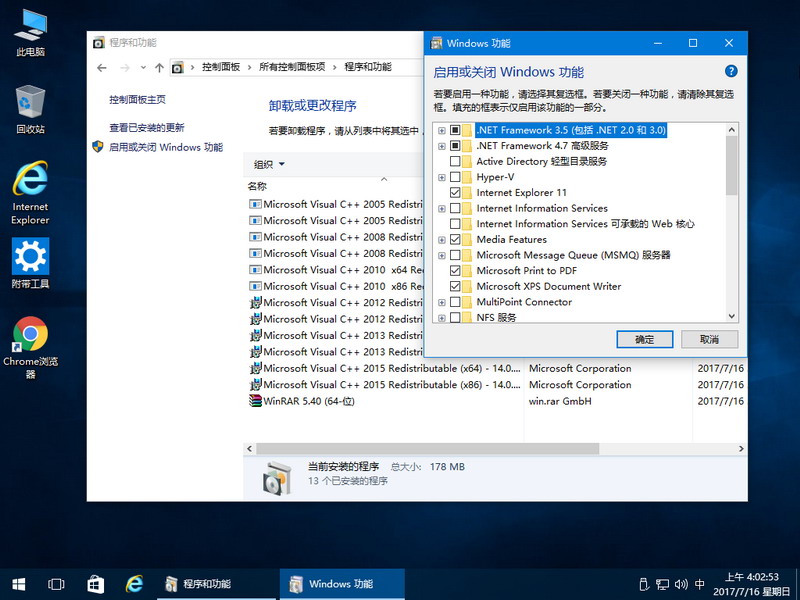This screenshot has width=800, height=600.
Task: Toggle the .NET Framework 3.5 checkbox
Action: (455, 130)
